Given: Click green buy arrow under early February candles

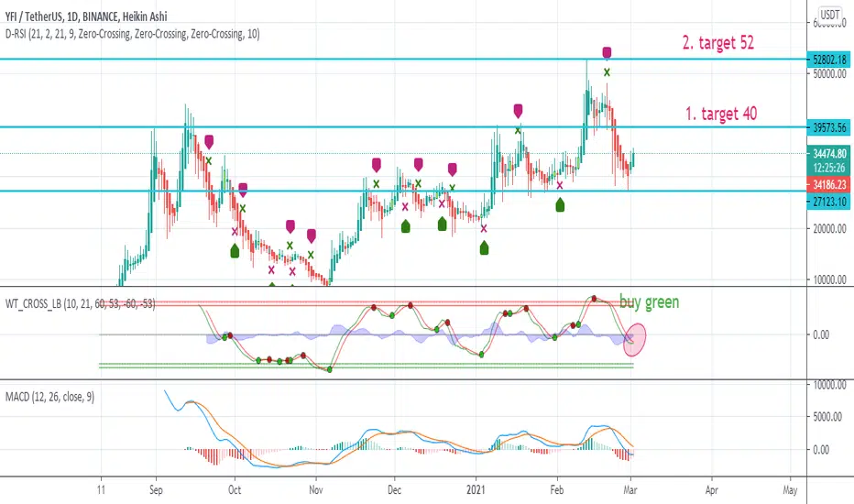Looking at the screenshot, I should 560,205.
